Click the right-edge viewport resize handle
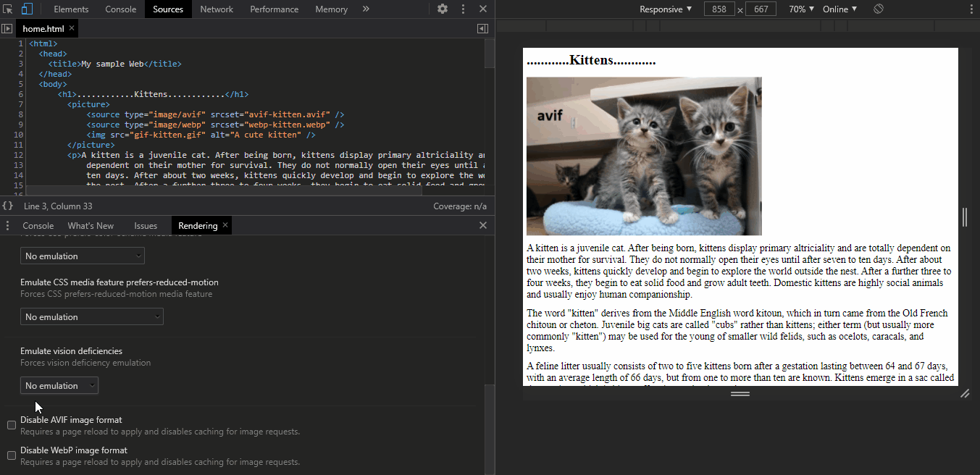Screen dimensions: 980x475 (x=964, y=217)
